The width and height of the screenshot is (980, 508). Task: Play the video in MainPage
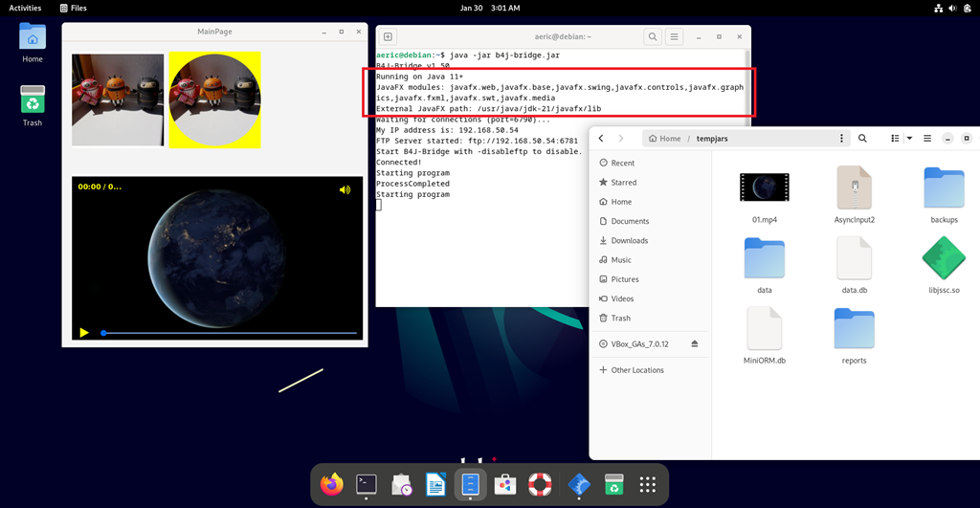[x=84, y=333]
